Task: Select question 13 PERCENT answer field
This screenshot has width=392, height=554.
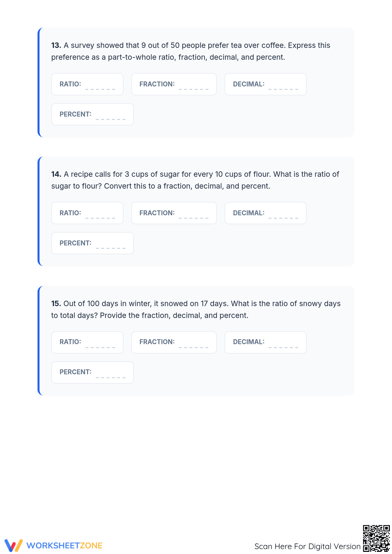Action: (x=93, y=114)
